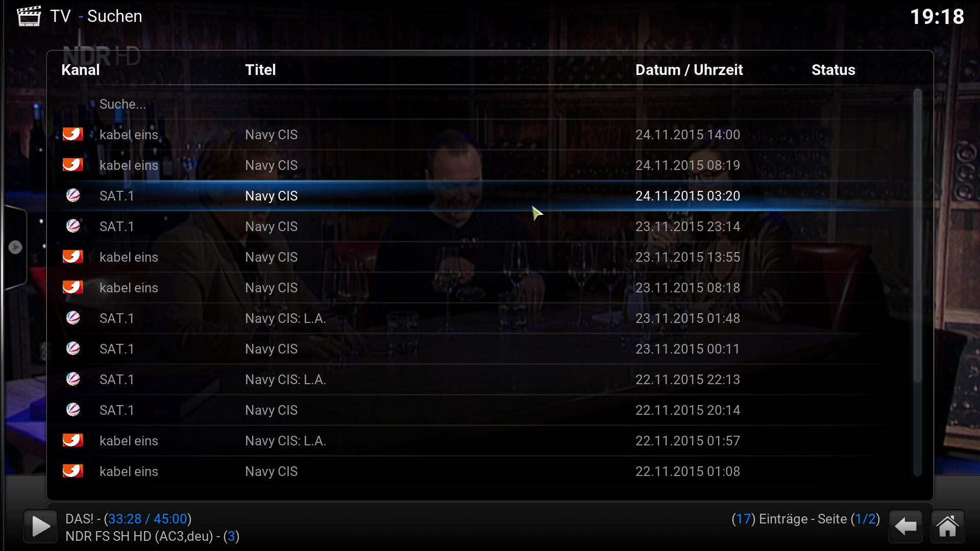Click the TV clapperboard icon

(x=29, y=16)
